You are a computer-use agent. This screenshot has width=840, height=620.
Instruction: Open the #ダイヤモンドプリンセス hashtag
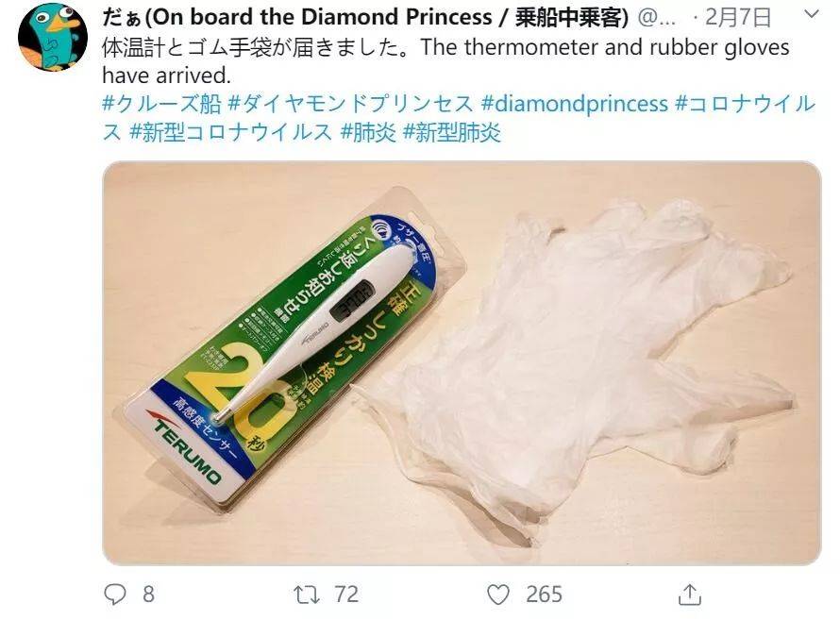(x=350, y=104)
